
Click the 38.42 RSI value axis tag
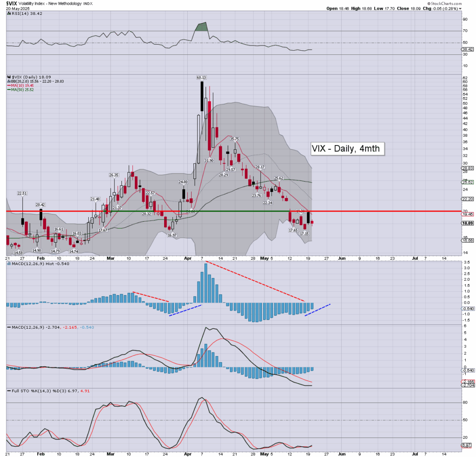coord(466,49)
